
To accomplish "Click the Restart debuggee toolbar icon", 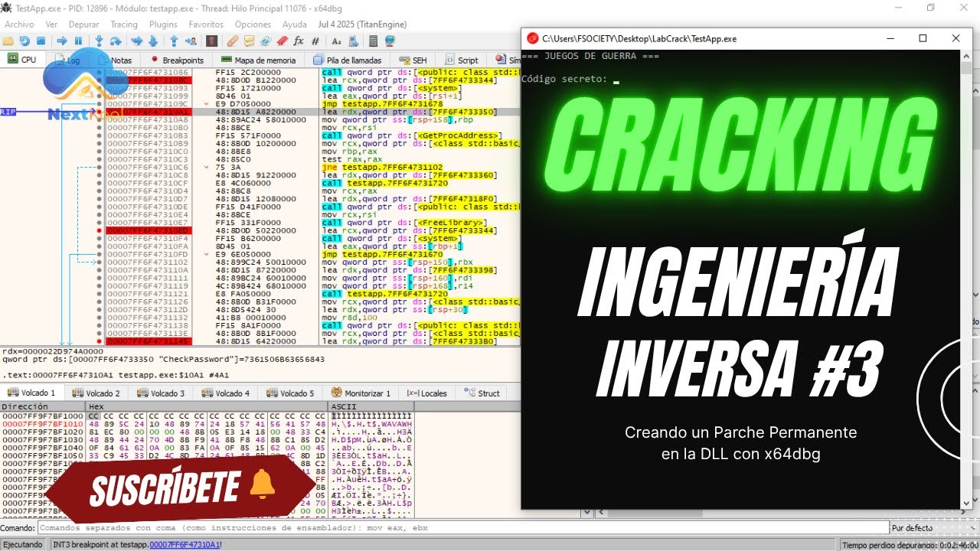I will [24, 41].
